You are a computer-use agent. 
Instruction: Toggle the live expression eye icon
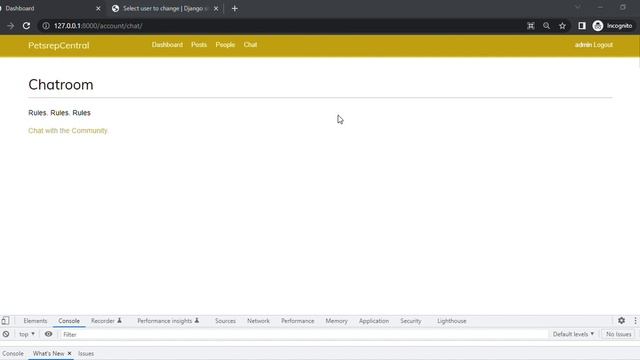[x=49, y=334]
